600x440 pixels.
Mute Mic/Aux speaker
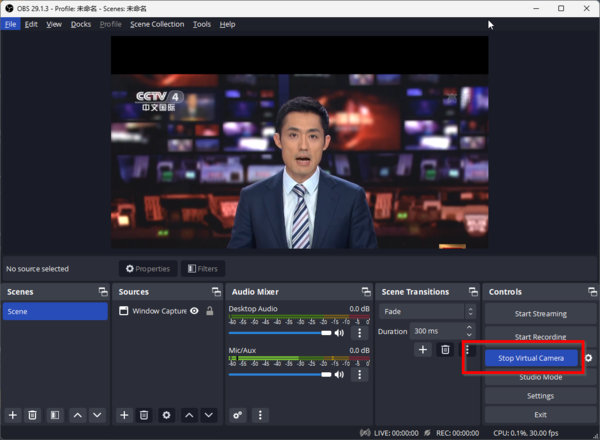click(339, 375)
